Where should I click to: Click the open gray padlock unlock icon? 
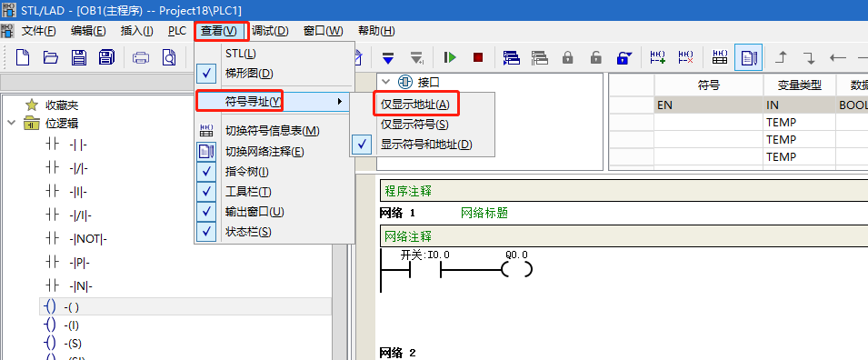(x=595, y=57)
